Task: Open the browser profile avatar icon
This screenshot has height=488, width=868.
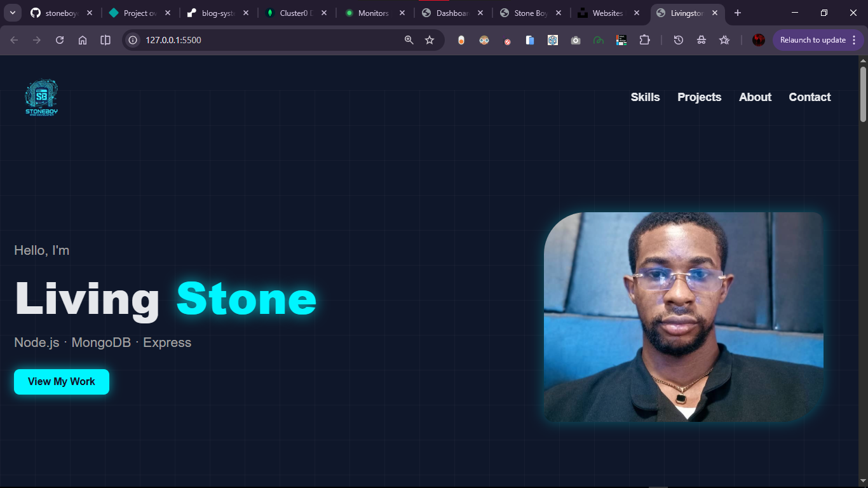Action: [x=758, y=39]
